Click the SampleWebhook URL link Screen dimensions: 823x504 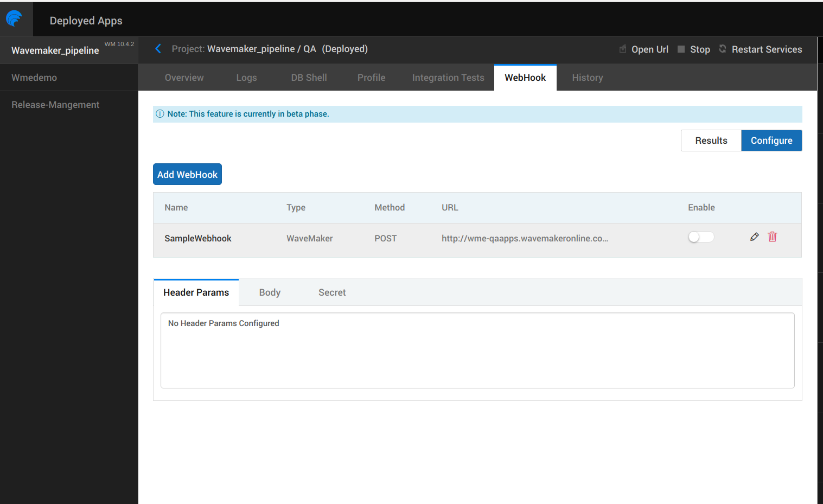pyautogui.click(x=525, y=238)
